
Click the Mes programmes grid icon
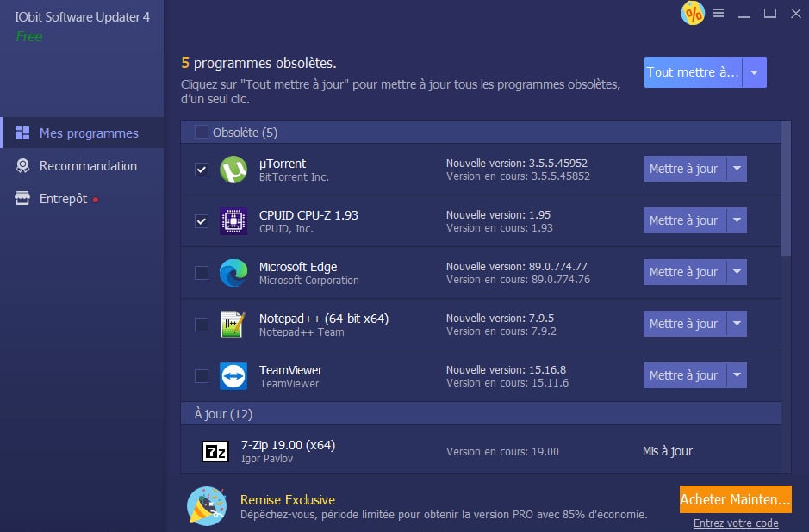point(22,133)
